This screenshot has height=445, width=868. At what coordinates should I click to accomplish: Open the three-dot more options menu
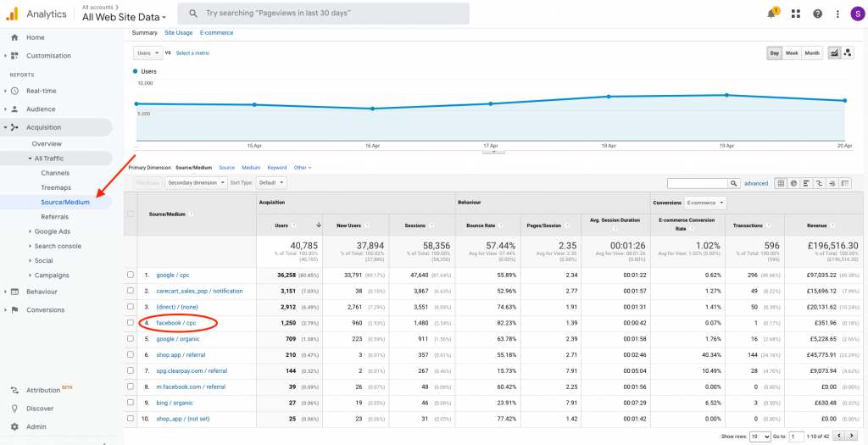coord(838,14)
